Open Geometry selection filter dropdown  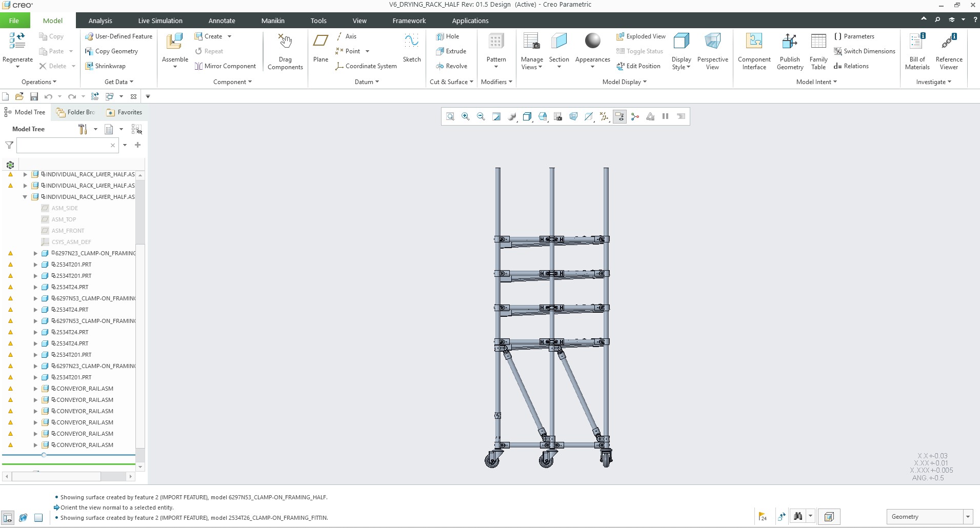pyautogui.click(x=968, y=517)
